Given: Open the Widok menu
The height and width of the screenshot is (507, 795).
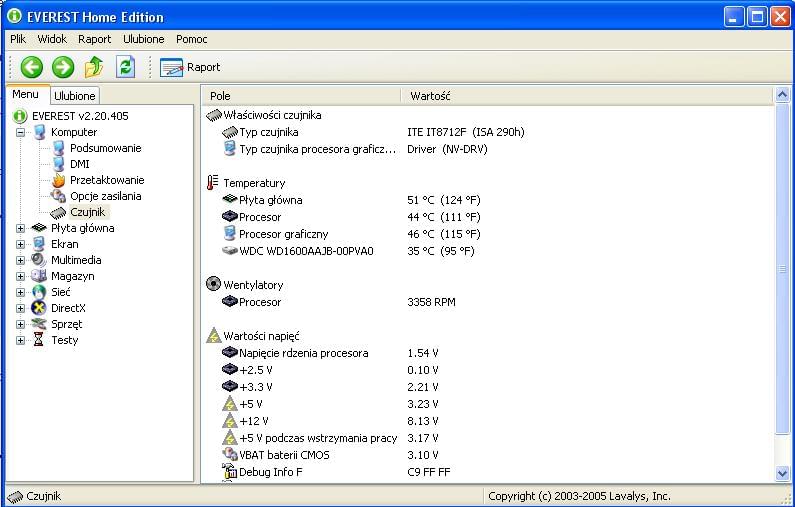Looking at the screenshot, I should 52,39.
